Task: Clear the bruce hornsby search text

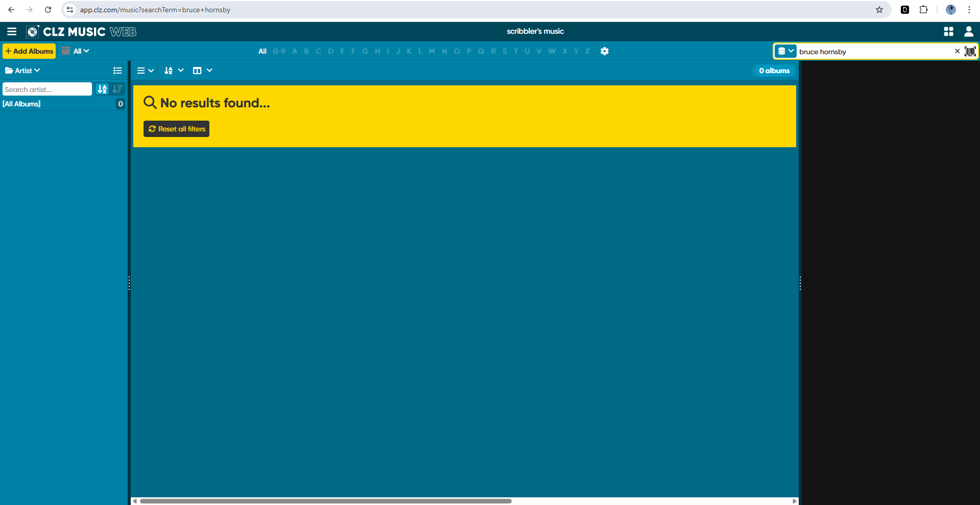Action: [957, 51]
